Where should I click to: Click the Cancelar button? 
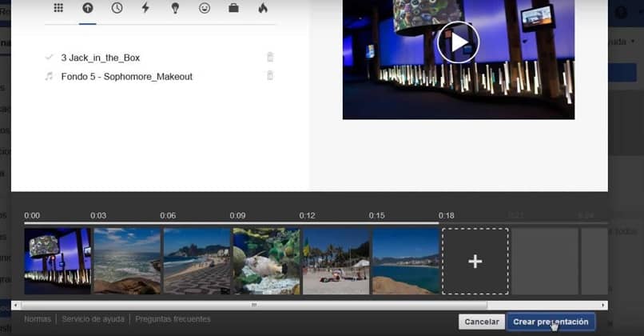(482, 322)
